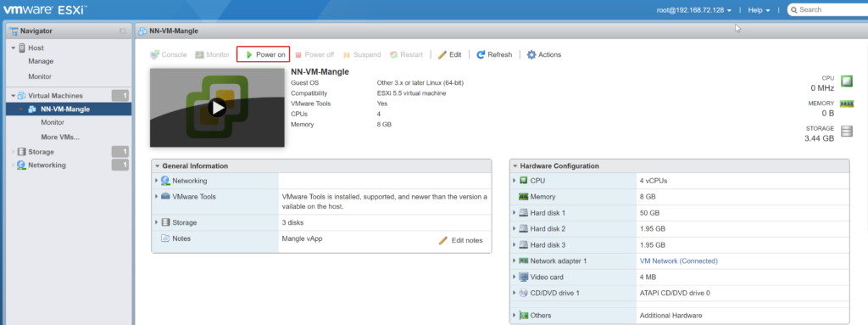Image resolution: width=868 pixels, height=325 pixels.
Task: Open the root@192.168.72.128 user menu
Action: coord(694,10)
